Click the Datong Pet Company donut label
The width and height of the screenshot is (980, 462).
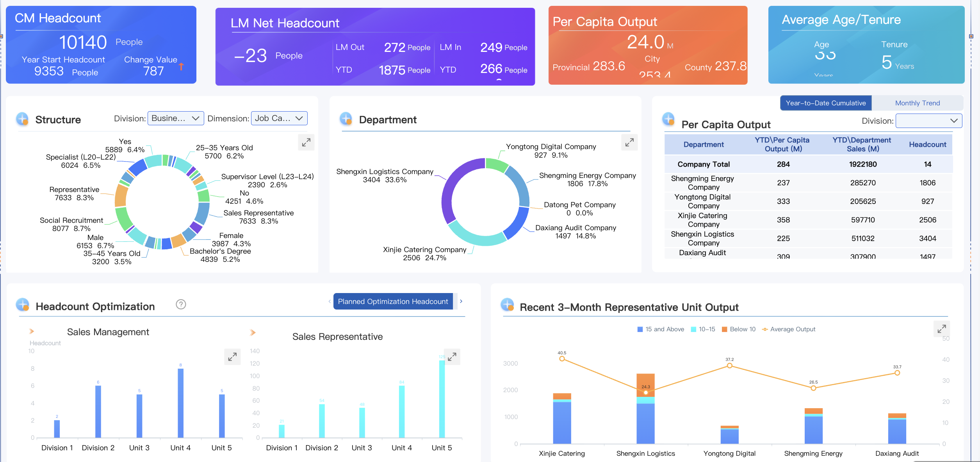point(579,209)
